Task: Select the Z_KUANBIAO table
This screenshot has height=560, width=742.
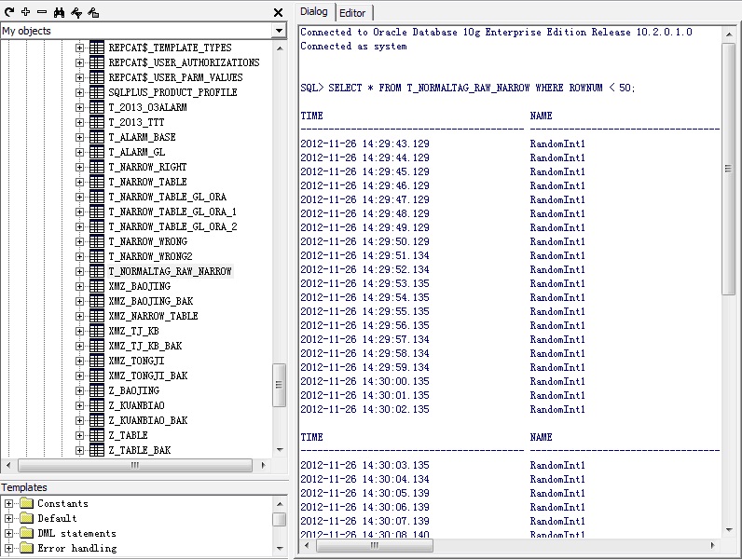Action: click(136, 405)
